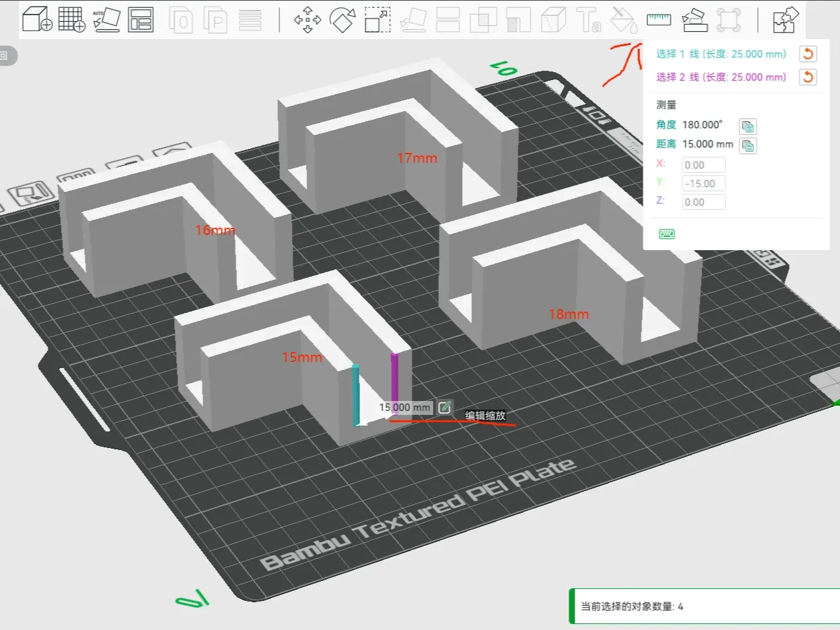Image resolution: width=840 pixels, height=630 pixels.
Task: Open the Assemble tool next to Measure
Action: pos(693,19)
